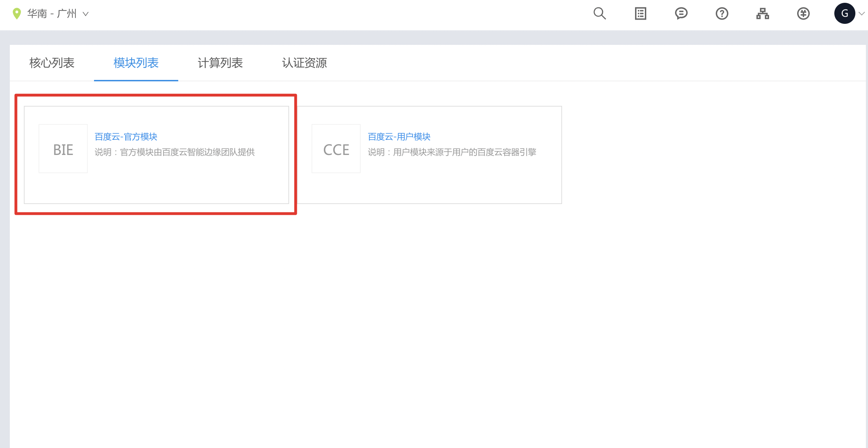Click the circled grid icon in header
This screenshot has width=868, height=448.
803,14
